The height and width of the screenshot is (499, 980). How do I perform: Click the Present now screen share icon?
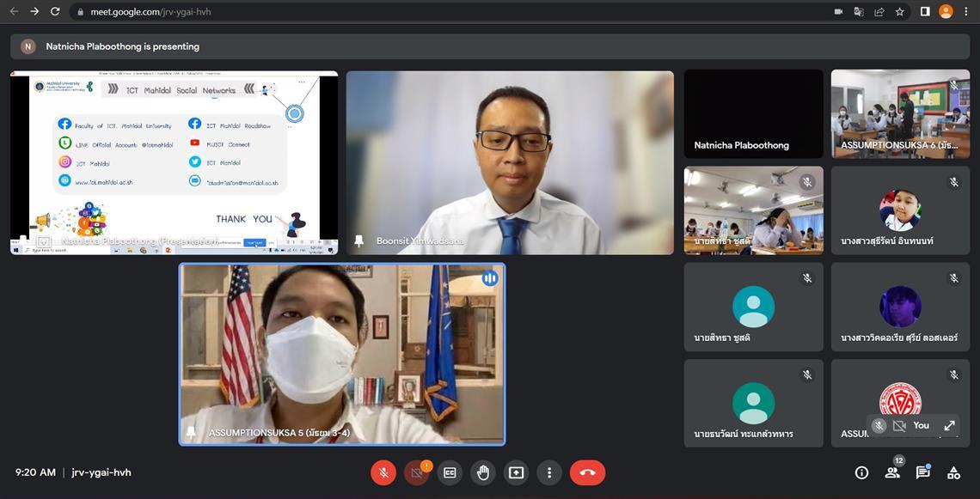point(516,472)
